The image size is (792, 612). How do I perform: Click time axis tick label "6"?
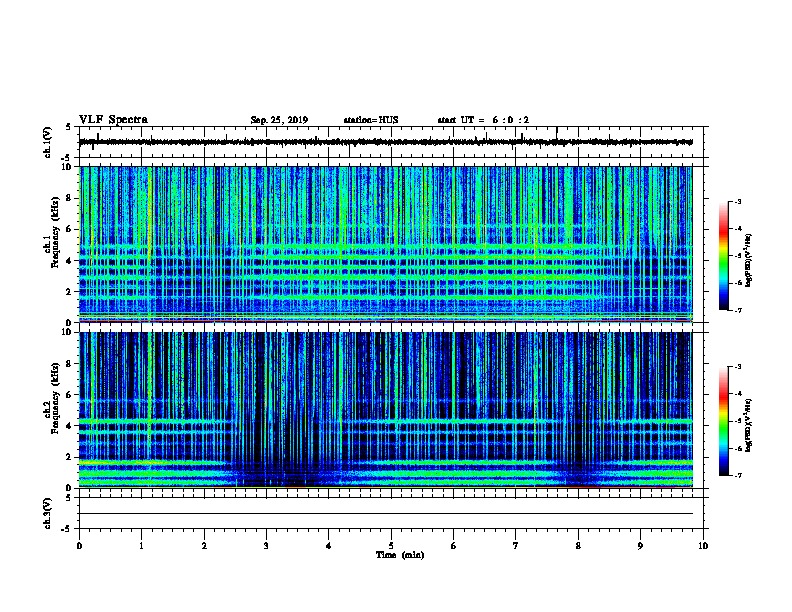(x=454, y=546)
